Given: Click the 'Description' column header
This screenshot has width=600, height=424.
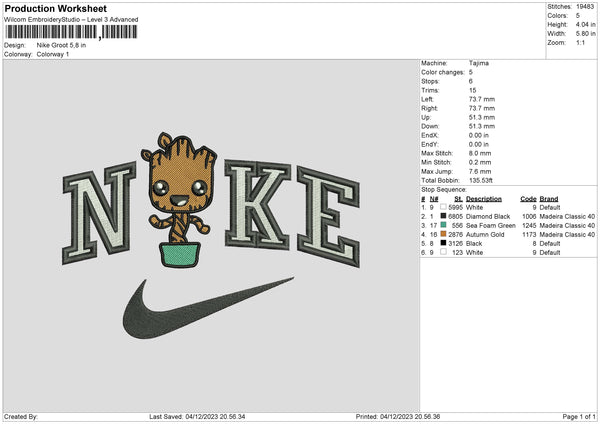Looking at the screenshot, I should [484, 199].
